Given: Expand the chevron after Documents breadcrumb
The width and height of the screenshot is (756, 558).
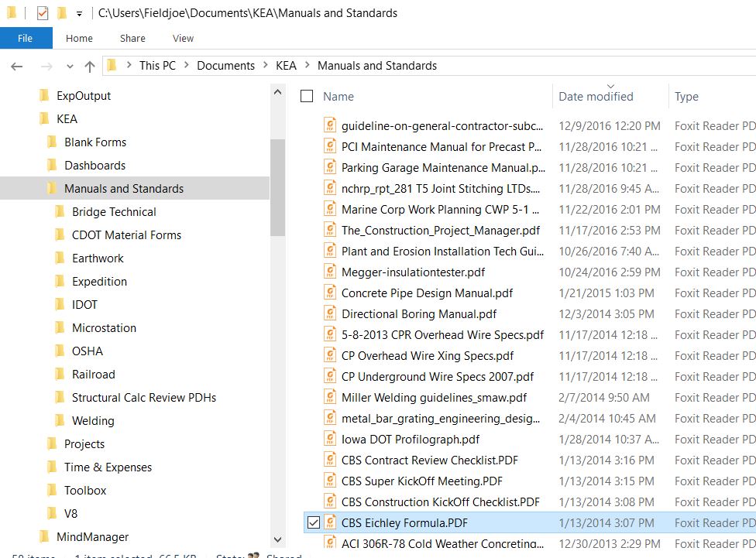Looking at the screenshot, I should point(265,65).
